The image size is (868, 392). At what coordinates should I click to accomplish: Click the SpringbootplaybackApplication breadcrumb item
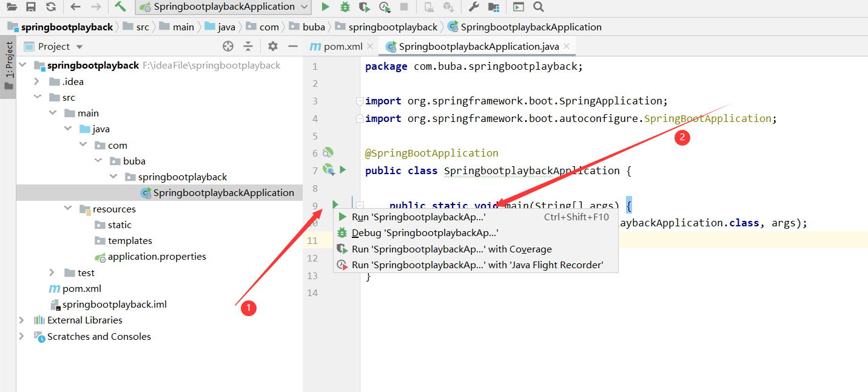pos(525,27)
